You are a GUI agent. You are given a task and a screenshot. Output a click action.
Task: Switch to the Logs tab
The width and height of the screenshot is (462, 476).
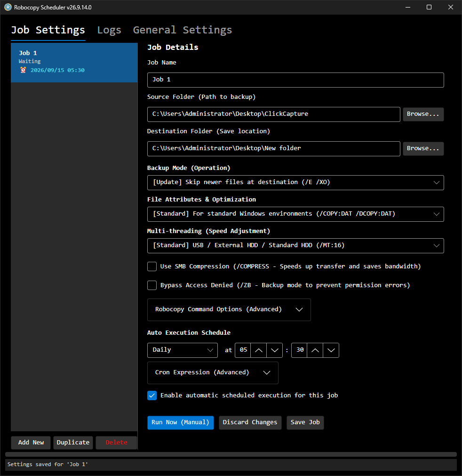pyautogui.click(x=109, y=30)
